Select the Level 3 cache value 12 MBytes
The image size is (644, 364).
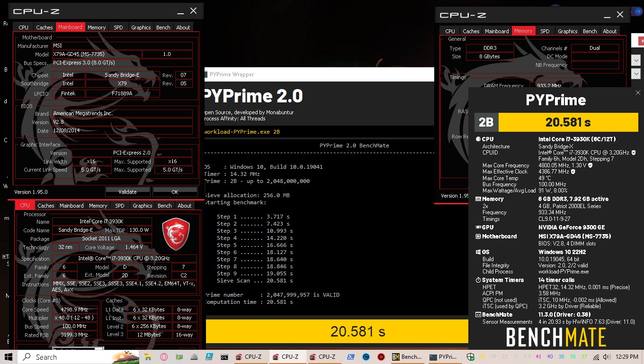tap(149, 335)
